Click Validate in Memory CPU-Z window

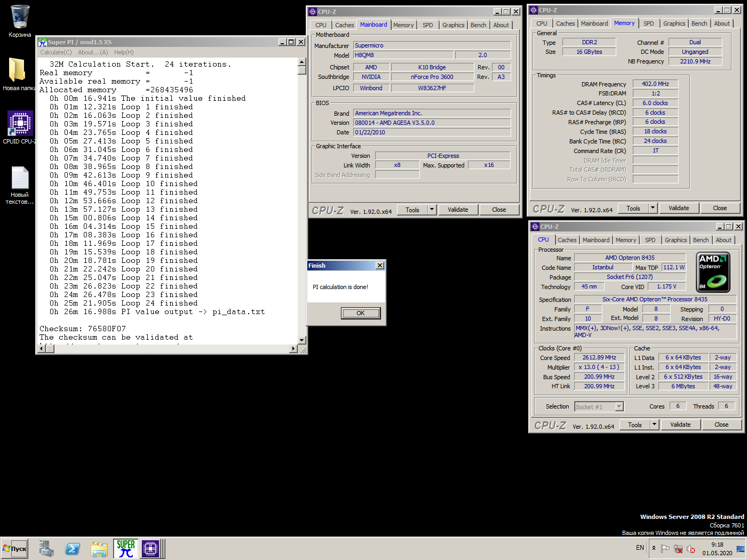[679, 208]
